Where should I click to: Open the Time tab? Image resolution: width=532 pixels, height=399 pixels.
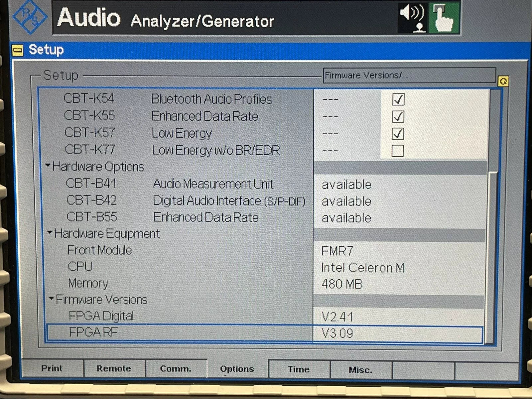(299, 369)
